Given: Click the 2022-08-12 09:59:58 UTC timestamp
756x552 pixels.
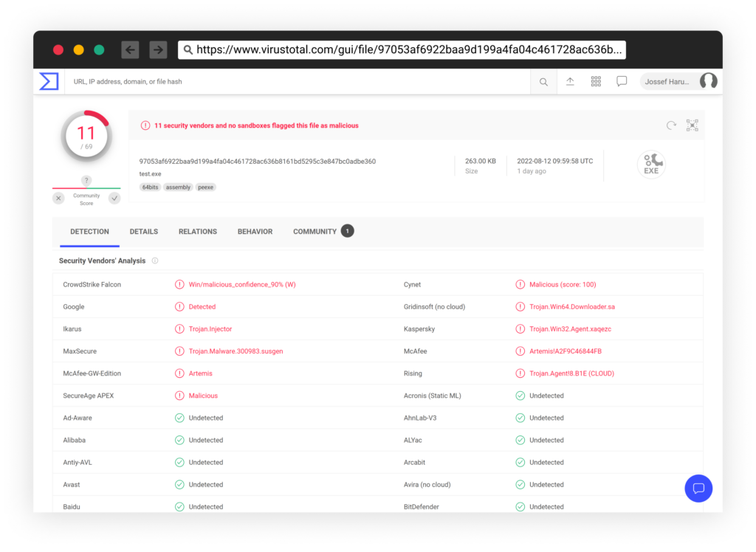Looking at the screenshot, I should 555,161.
